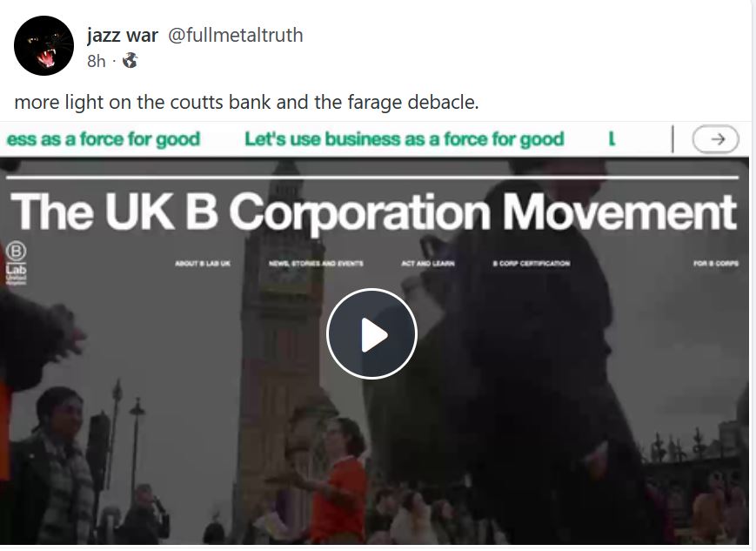
Task: Click the truncated green banner text at left
Action: (x=104, y=139)
